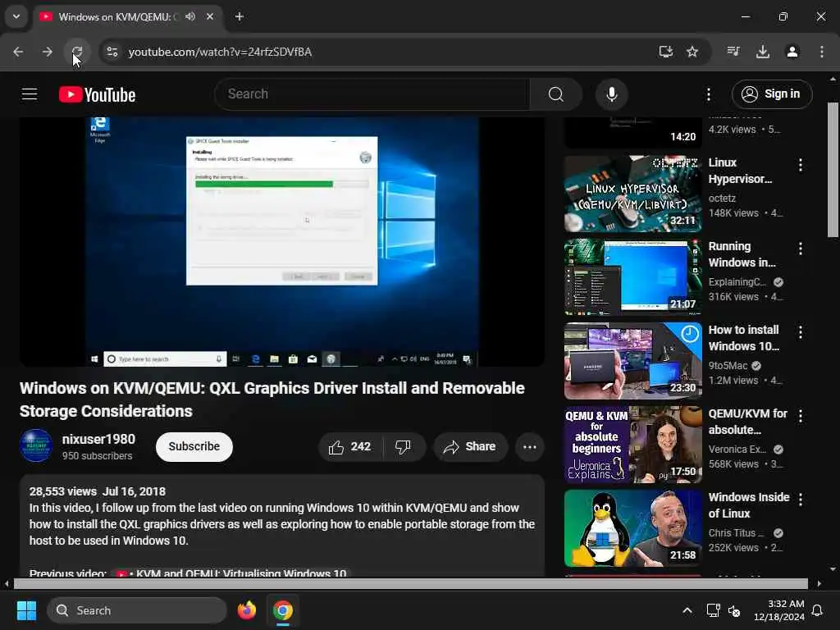840x630 pixels.
Task: Install the YouTube app from the address bar
Action: click(x=666, y=52)
